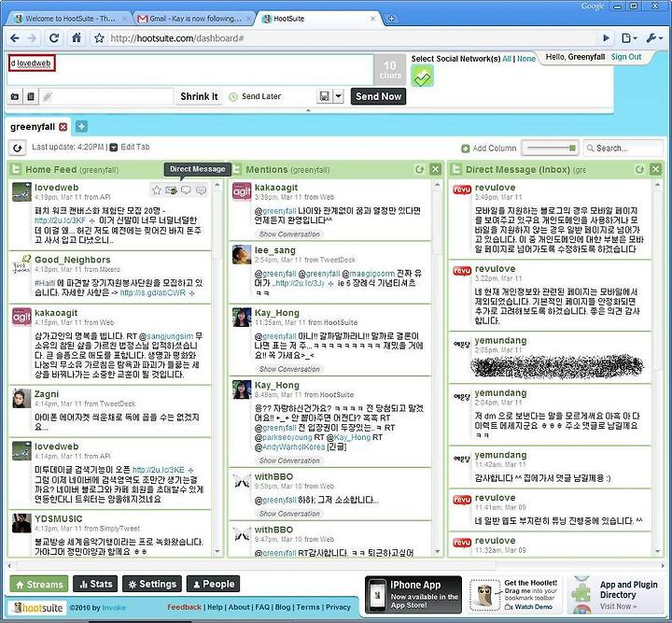Collapse the compose panel using the small up arrow
672x623 pixels.
point(308,110)
